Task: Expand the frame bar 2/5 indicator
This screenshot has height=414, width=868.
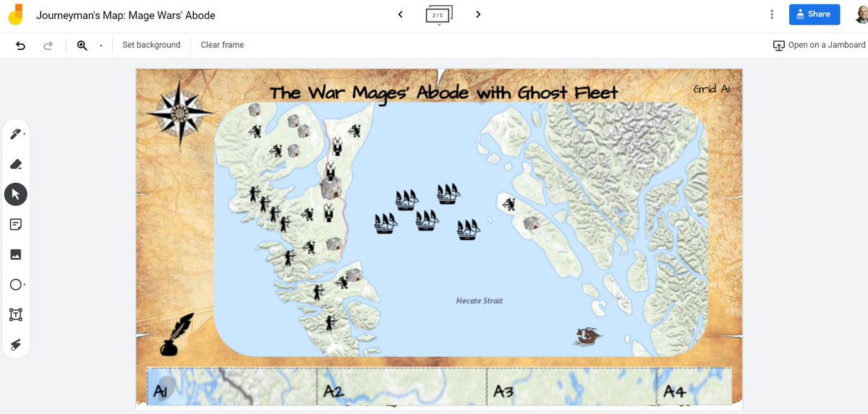Action: (x=438, y=15)
